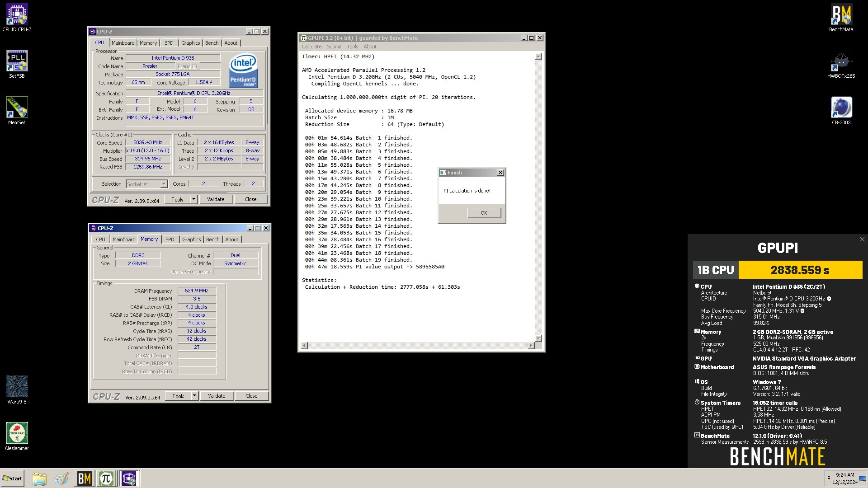Open Calculate menu in GPUPI
Viewport: 868px width, 488px height.
point(311,47)
